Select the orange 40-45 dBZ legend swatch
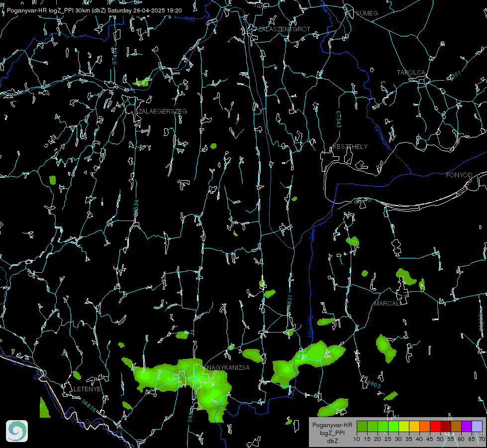The width and height of the screenshot is (487, 448). (425, 427)
